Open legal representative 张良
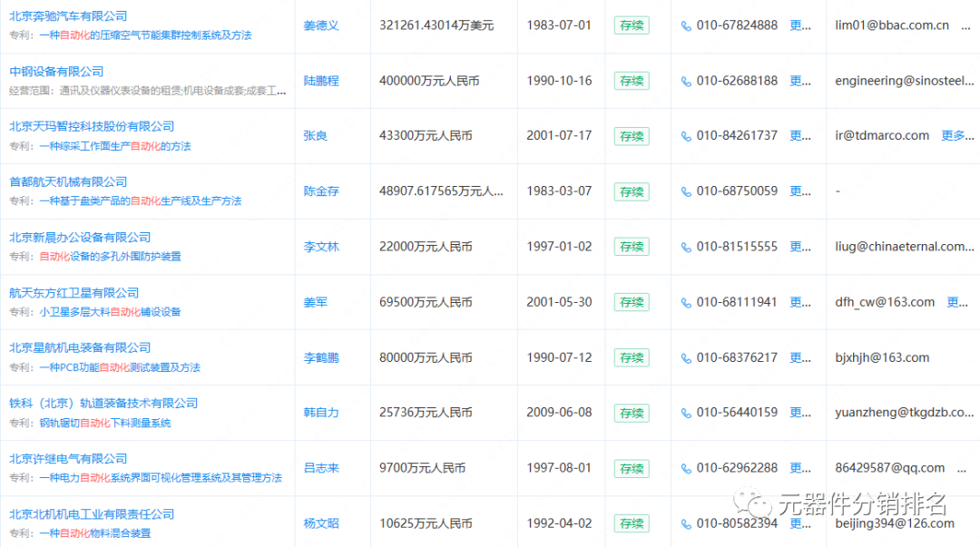Screen dimensions: 980x547 315,136
